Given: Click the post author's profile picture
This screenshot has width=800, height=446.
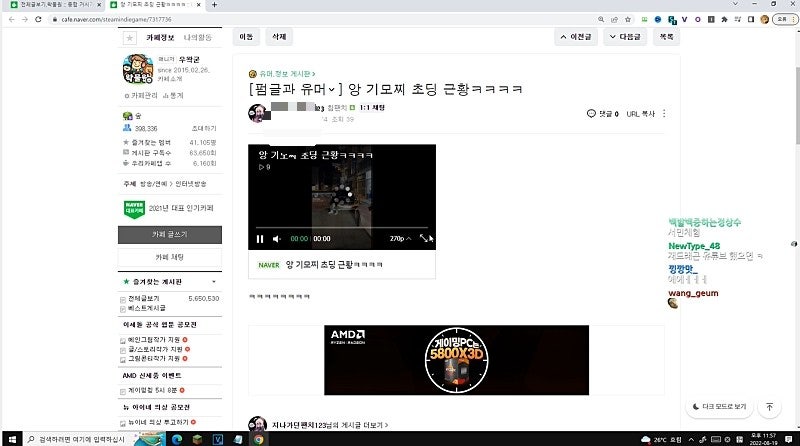Looking at the screenshot, I should [x=257, y=112].
